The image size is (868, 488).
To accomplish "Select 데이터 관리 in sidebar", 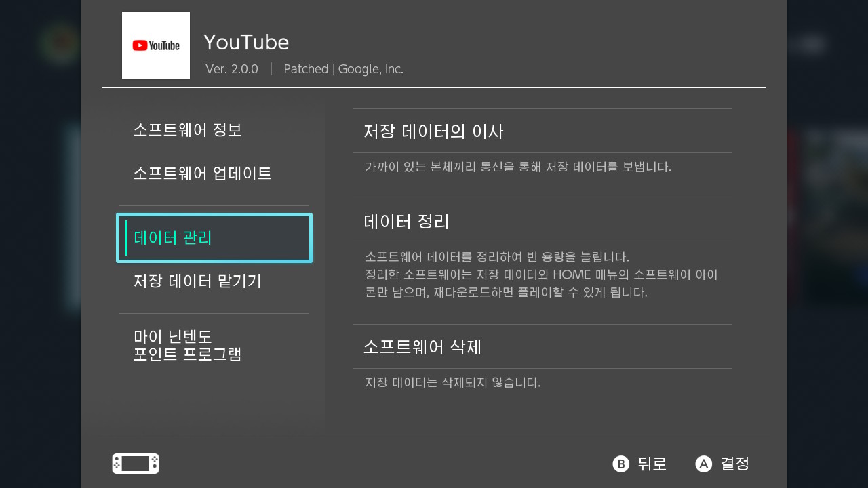I will pyautogui.click(x=214, y=238).
